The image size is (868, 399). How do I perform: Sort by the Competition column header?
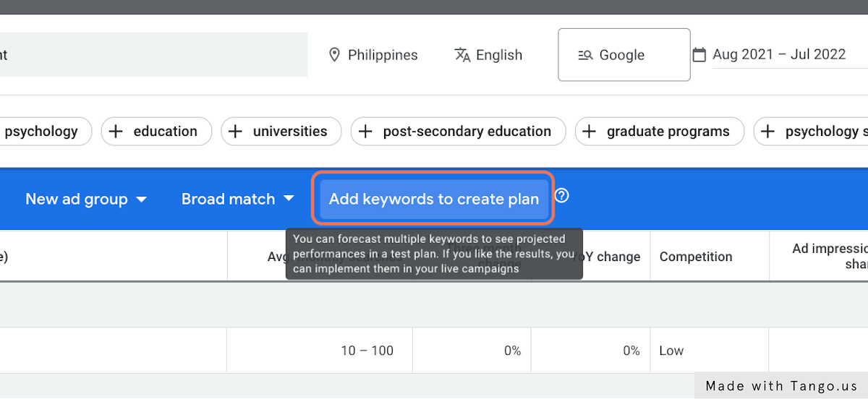[x=695, y=257]
